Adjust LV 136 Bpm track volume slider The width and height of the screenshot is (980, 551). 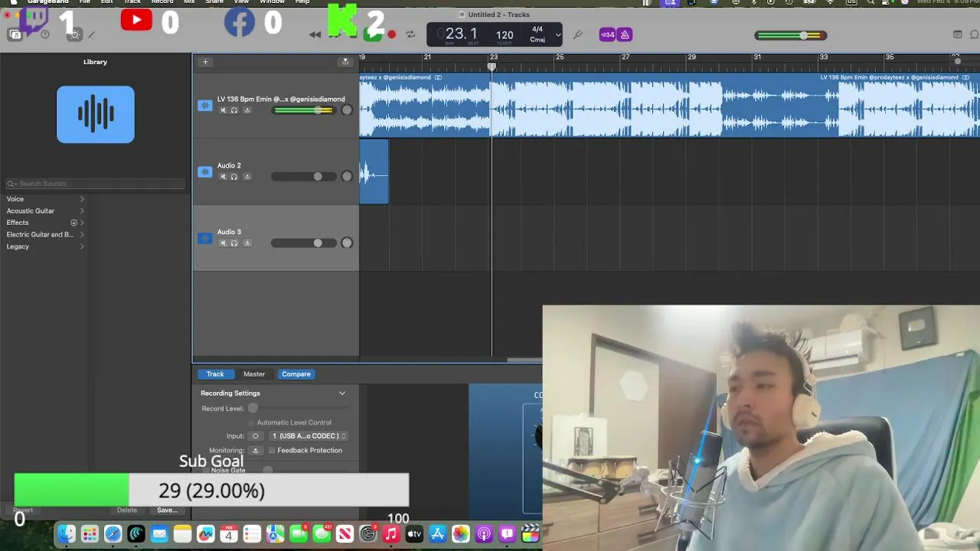303,110
